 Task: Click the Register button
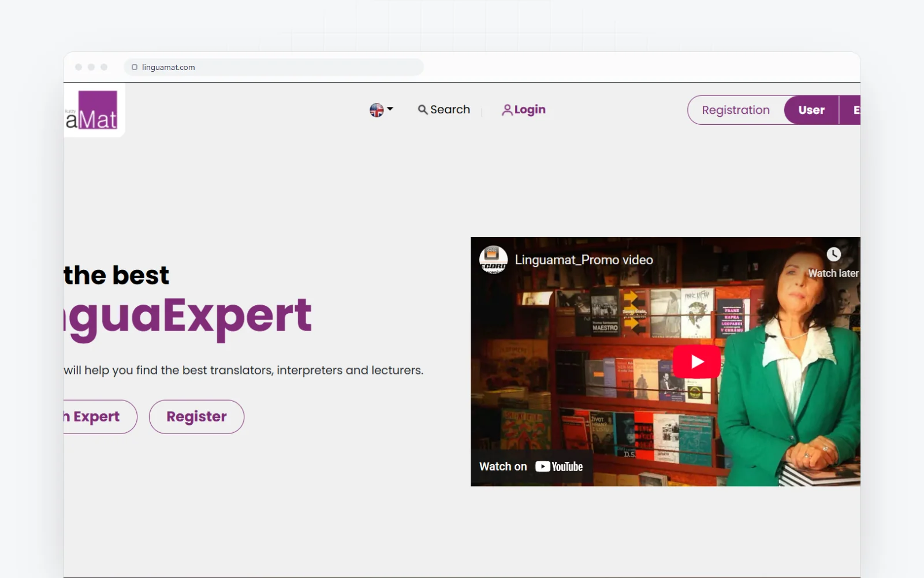pyautogui.click(x=196, y=417)
